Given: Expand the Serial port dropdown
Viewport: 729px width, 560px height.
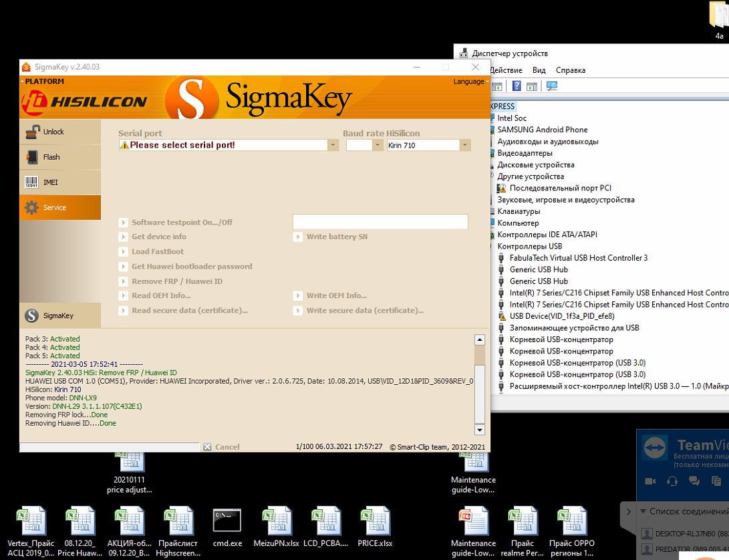Looking at the screenshot, I should (x=333, y=145).
